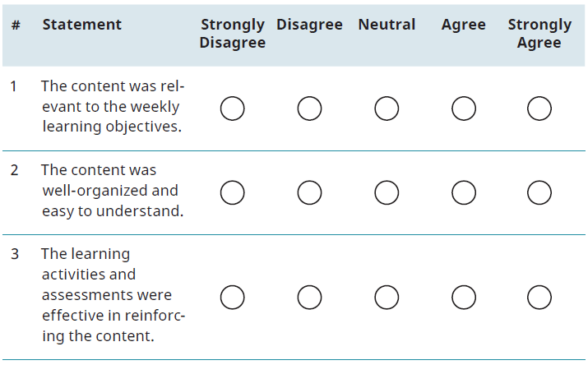The height and width of the screenshot is (365, 588).
Task: Click the statement text about reinforcing the content
Action: [113, 295]
